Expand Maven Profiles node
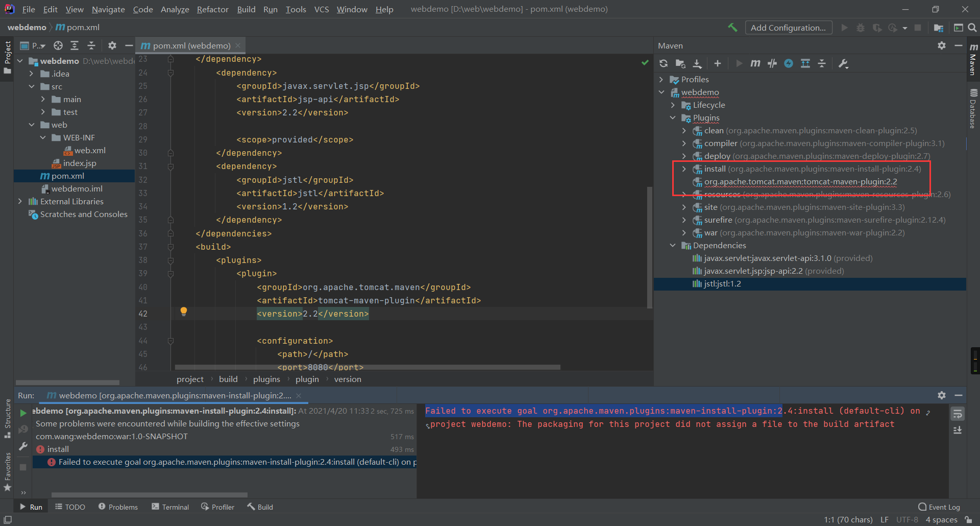Image resolution: width=980 pixels, height=526 pixels. tap(661, 79)
